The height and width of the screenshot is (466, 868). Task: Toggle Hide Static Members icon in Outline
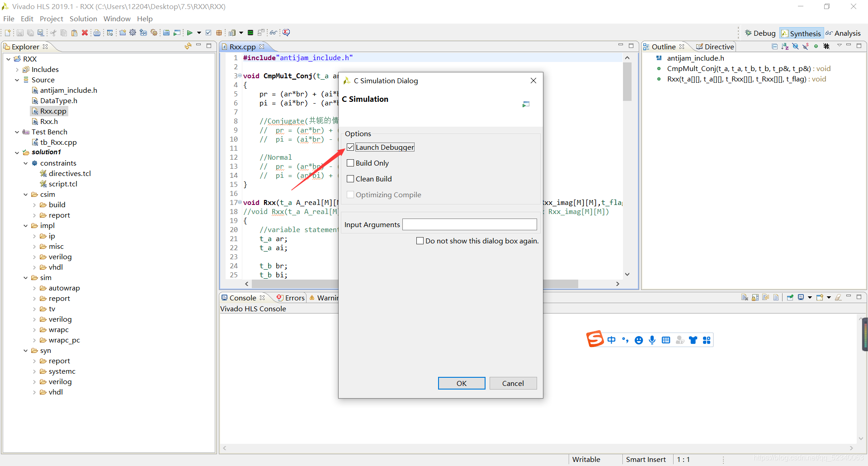[805, 47]
